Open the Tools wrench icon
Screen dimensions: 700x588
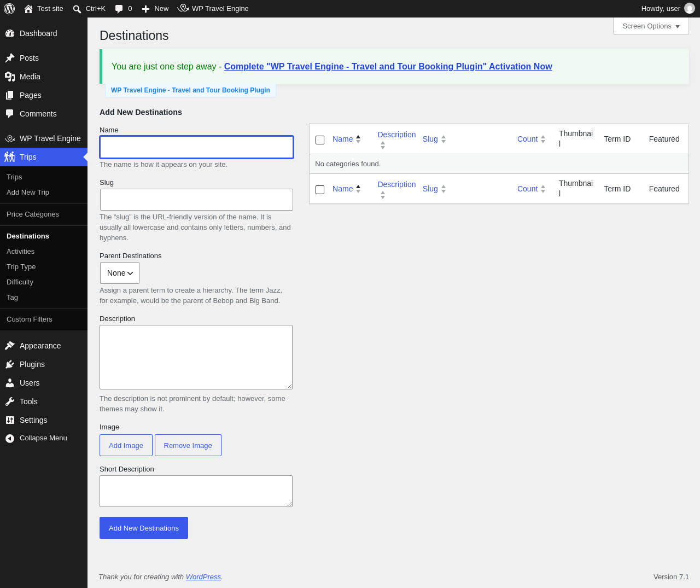[10, 401]
